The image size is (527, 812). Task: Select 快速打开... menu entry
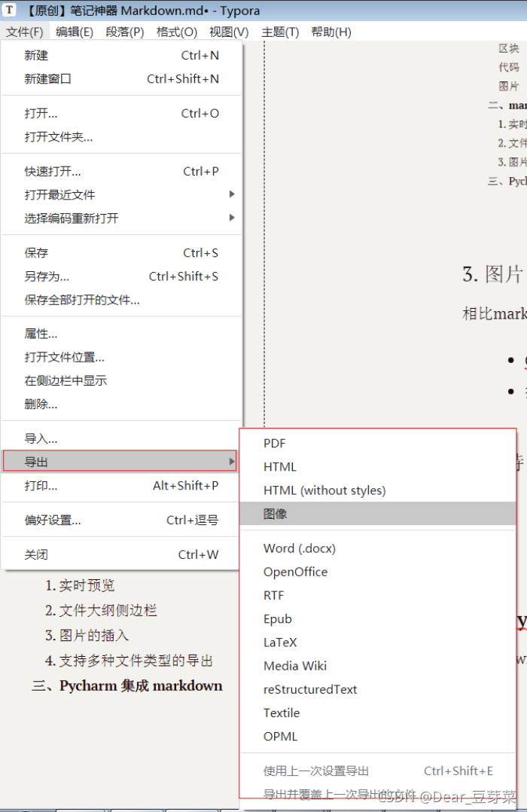tap(122, 172)
